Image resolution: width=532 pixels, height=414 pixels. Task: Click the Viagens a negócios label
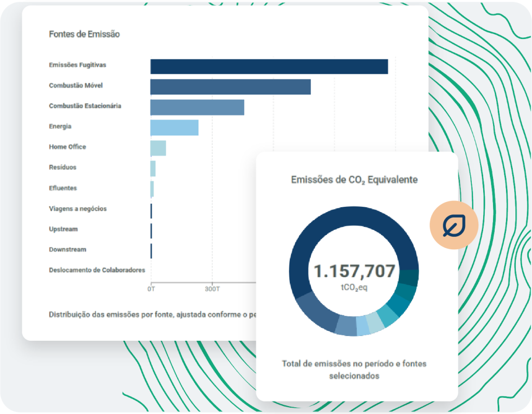[78, 209]
